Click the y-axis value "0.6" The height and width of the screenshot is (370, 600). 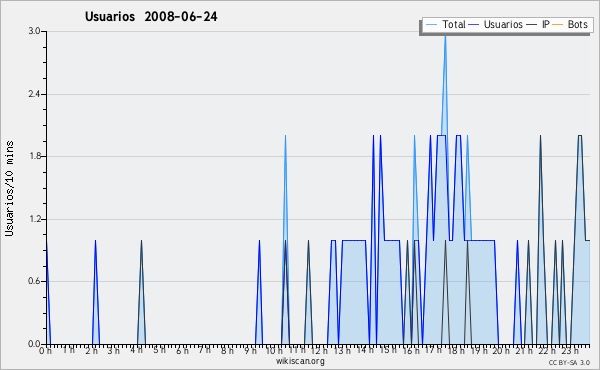click(x=34, y=281)
